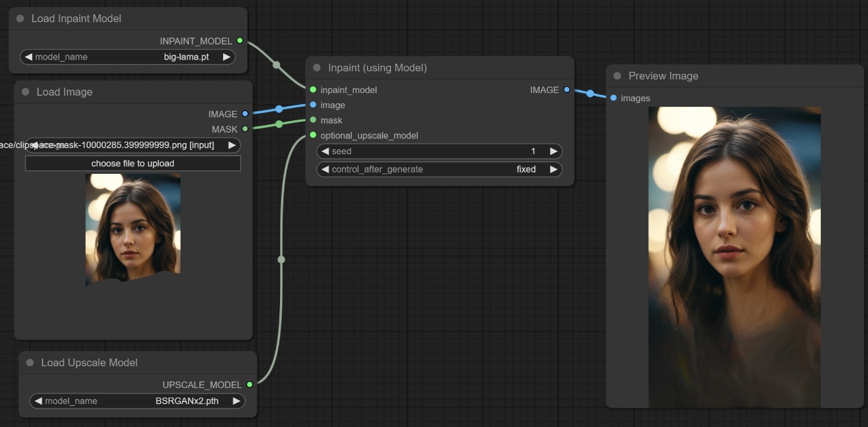Click the Load Upscale Model title bar
868x427 pixels.
coord(137,363)
